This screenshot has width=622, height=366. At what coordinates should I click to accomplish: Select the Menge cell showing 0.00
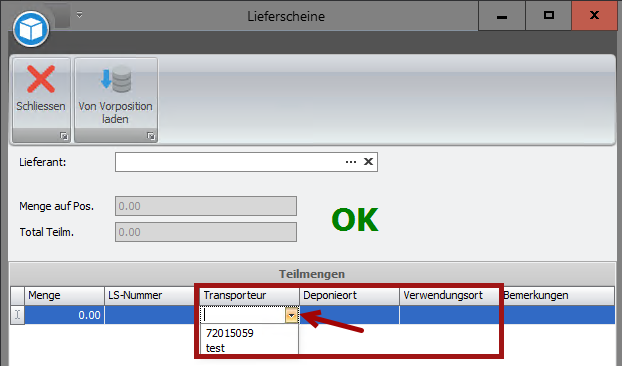[64, 315]
